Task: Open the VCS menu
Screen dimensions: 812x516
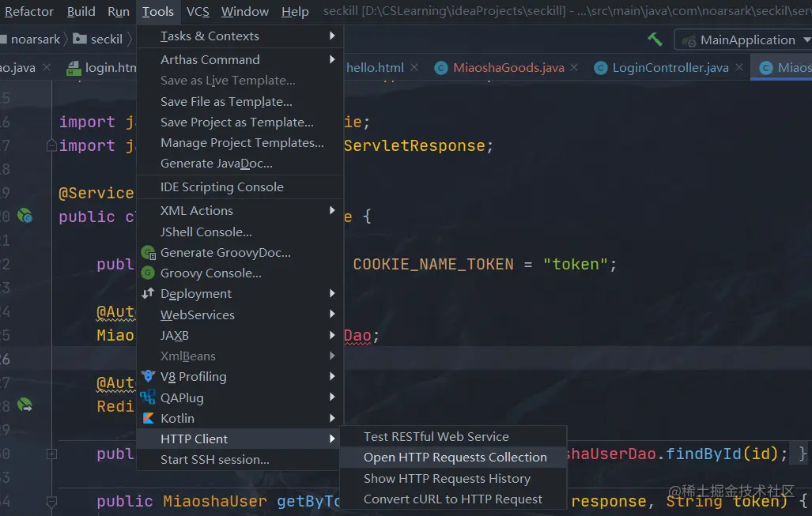Action: (x=198, y=11)
